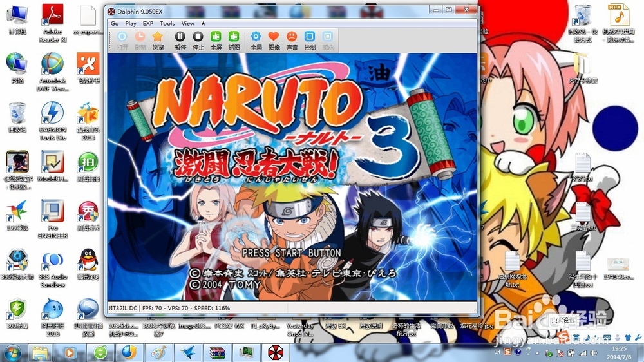Show hidden tray icons arrow
The width and height of the screenshot is (644, 362).
(537, 353)
